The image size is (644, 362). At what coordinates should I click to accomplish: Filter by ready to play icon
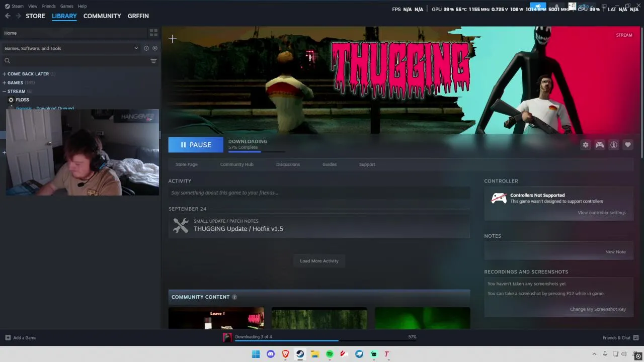[155, 48]
